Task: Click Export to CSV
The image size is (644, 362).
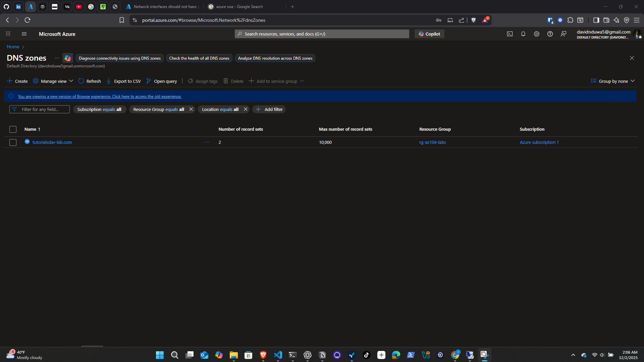Action: [123, 81]
